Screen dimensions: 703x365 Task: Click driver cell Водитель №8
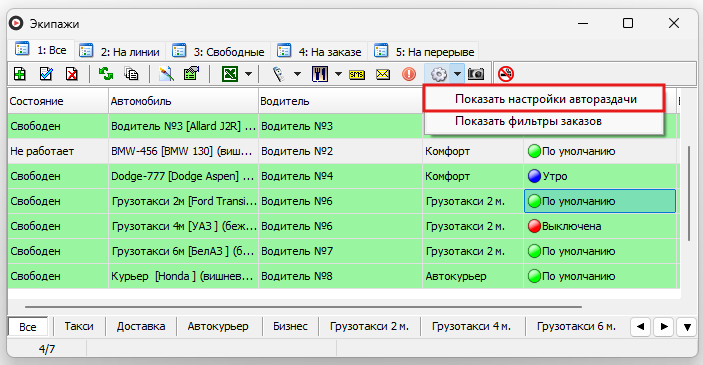tap(340, 276)
